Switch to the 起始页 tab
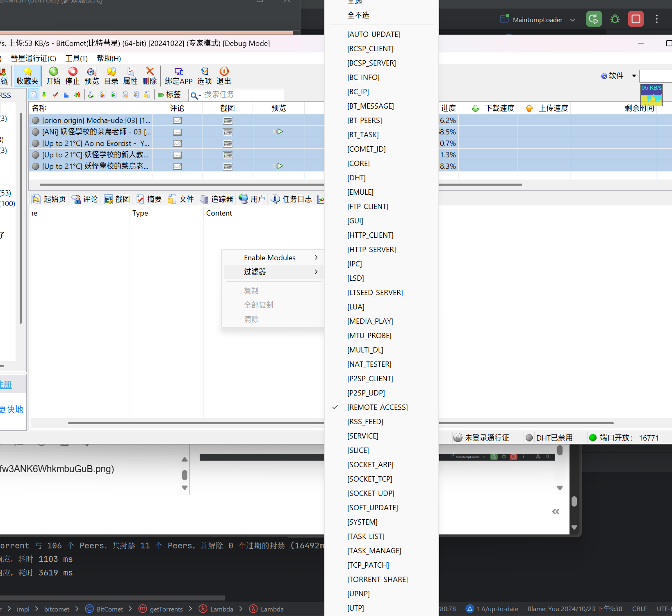 49,199
